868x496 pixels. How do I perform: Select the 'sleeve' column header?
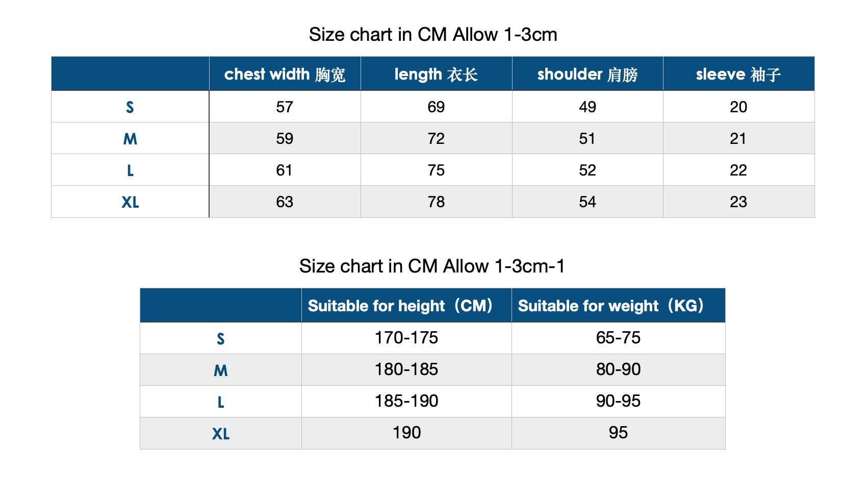coord(738,74)
